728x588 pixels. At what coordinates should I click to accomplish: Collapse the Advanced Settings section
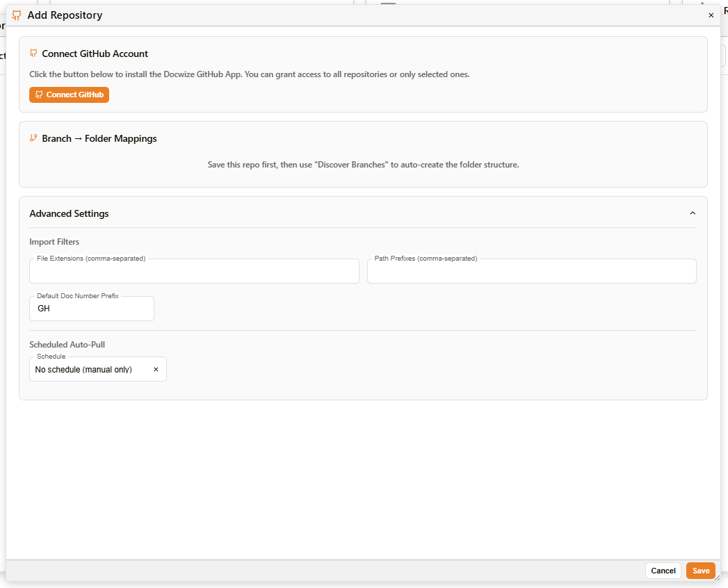click(x=693, y=213)
